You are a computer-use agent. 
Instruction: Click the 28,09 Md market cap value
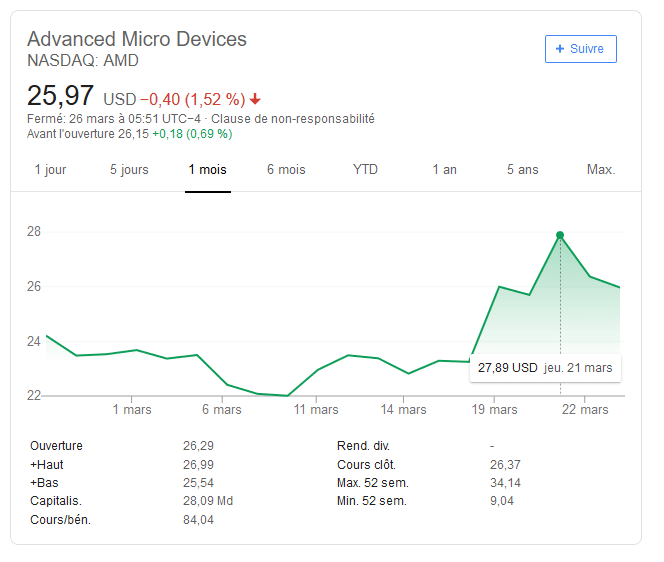[x=208, y=501]
